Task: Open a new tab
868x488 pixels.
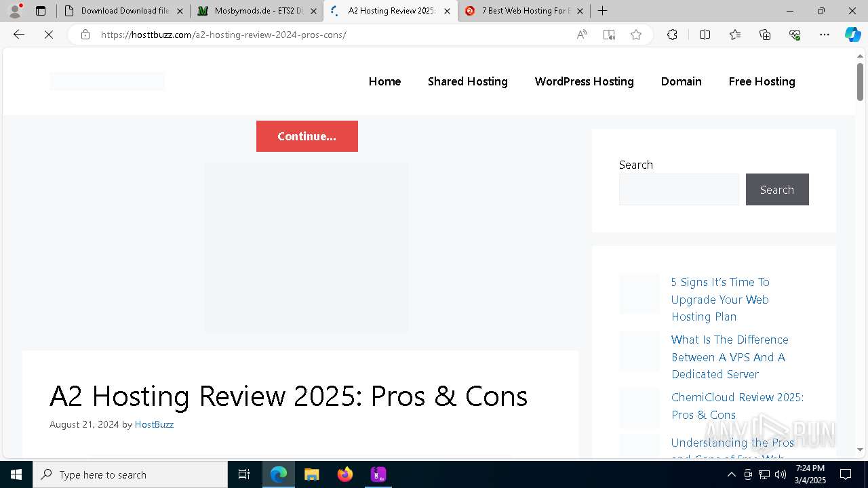Action: [602, 11]
